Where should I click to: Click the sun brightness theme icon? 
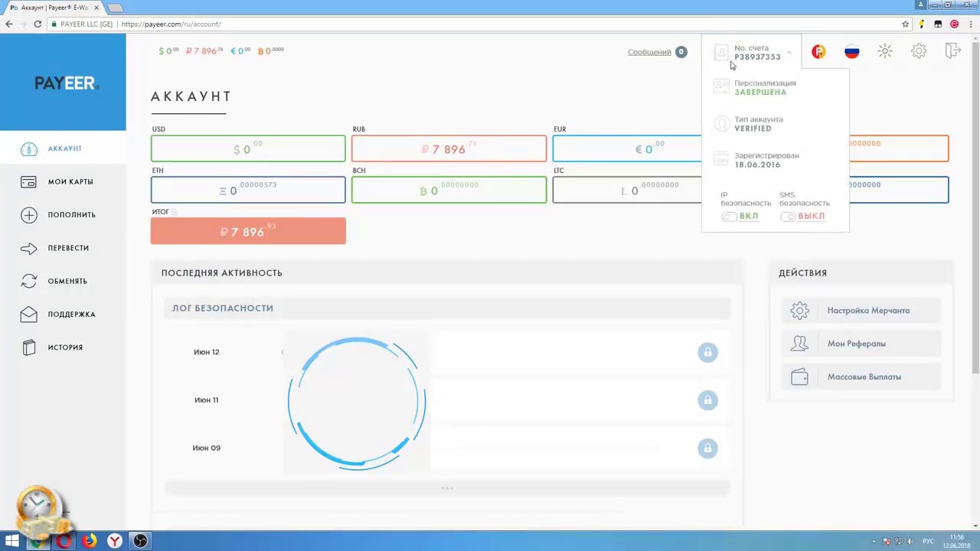(885, 51)
